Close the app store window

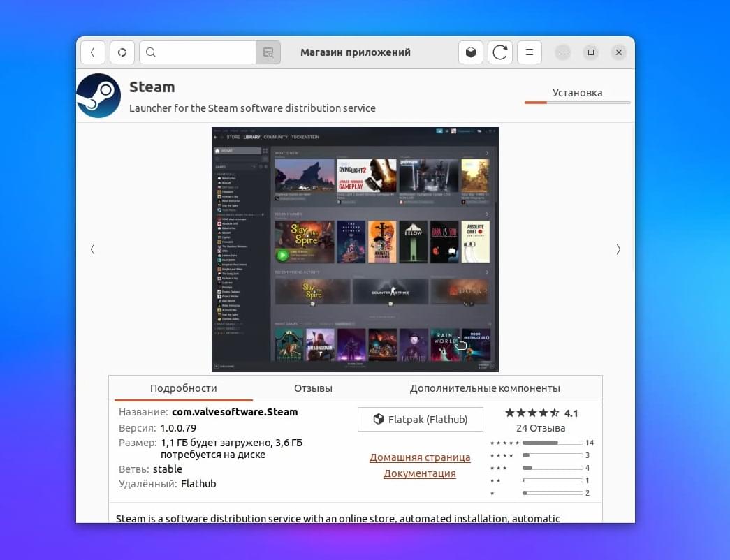(619, 52)
